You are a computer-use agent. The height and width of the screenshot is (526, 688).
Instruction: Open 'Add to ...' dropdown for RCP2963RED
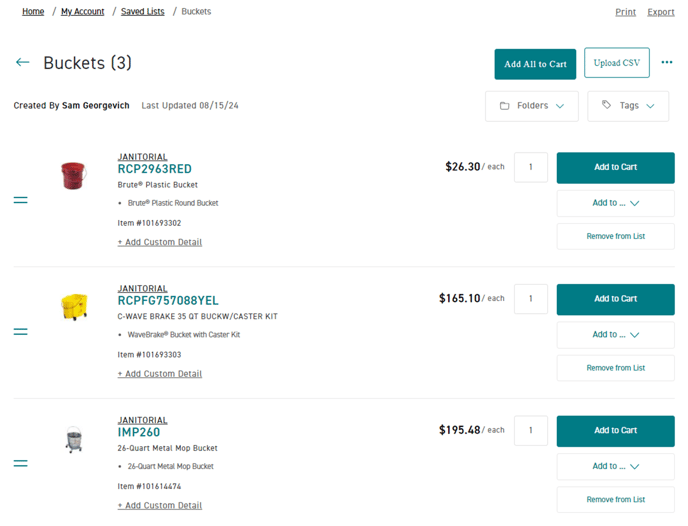click(615, 203)
